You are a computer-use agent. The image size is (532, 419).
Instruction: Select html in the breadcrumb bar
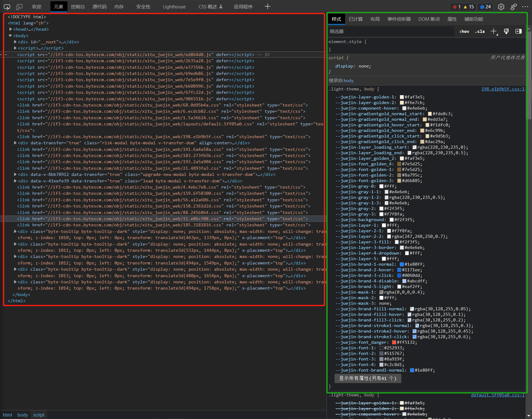coord(7,415)
